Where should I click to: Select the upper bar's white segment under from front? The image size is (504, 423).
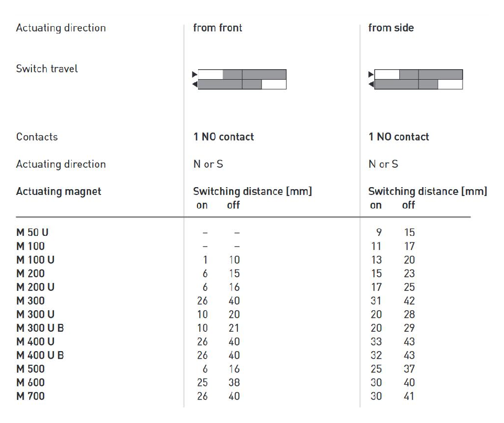(x=211, y=74)
